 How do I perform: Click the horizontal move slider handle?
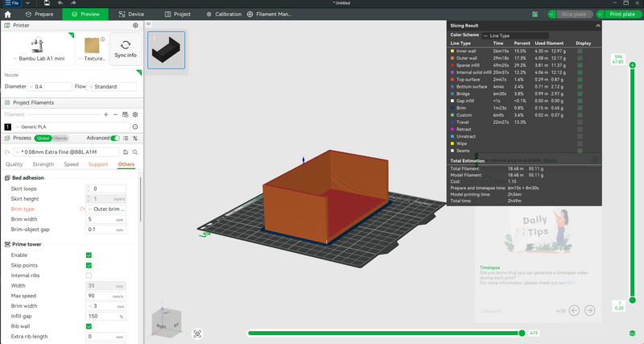coord(522,333)
